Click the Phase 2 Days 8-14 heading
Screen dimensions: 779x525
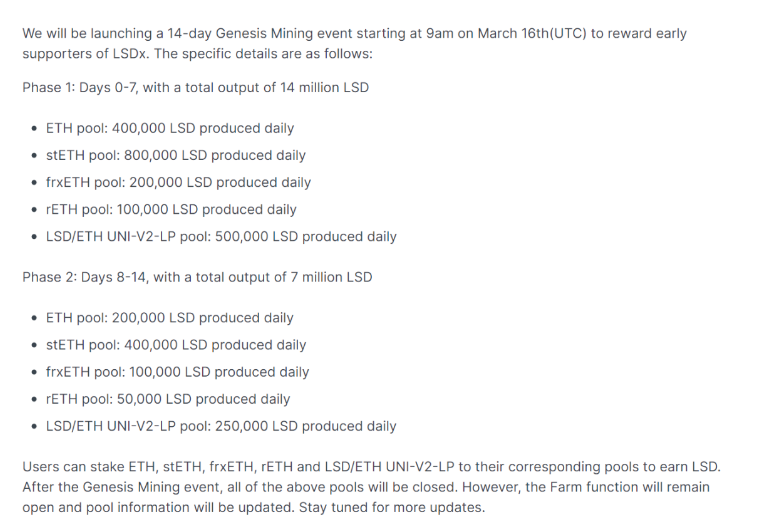tap(197, 277)
